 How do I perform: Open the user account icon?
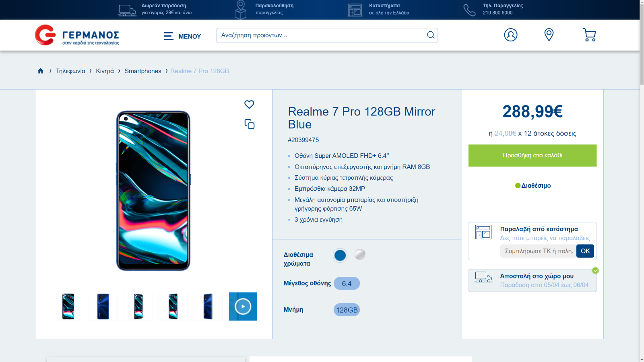[x=511, y=35]
